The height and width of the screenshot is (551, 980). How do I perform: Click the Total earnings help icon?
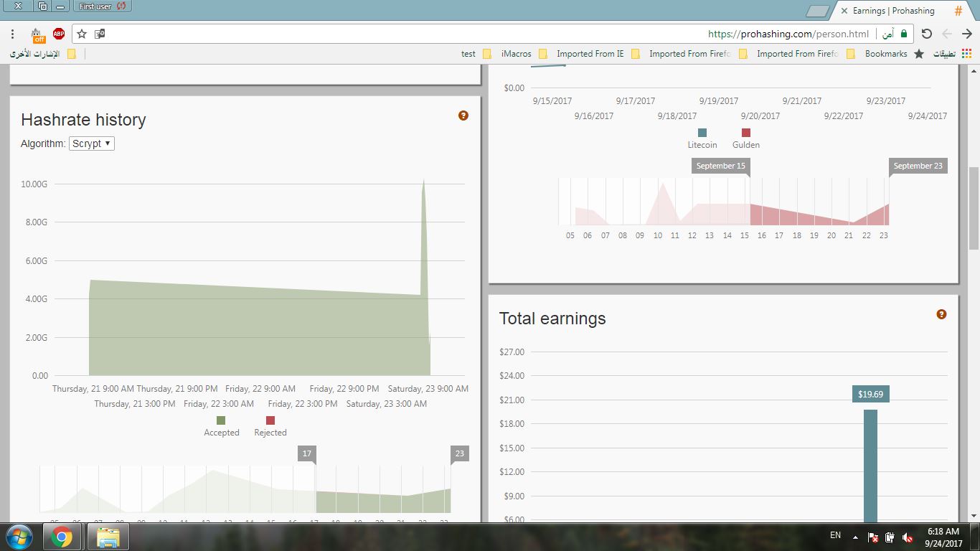point(941,314)
